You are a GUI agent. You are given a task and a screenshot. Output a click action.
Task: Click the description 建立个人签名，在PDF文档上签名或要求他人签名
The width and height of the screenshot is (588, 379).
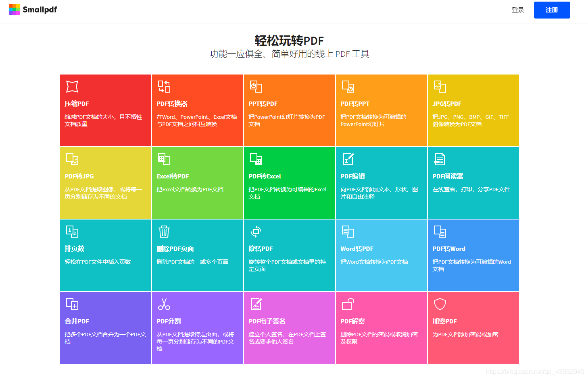(x=287, y=338)
